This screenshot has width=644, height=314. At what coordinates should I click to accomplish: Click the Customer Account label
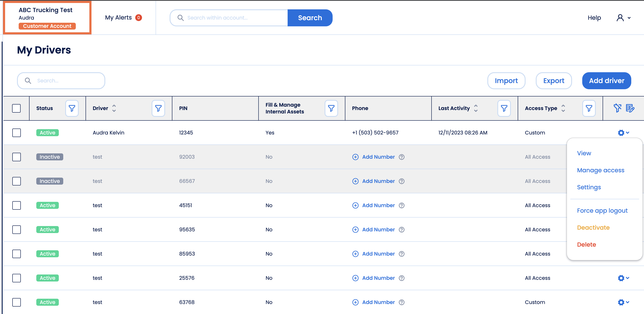click(x=47, y=26)
